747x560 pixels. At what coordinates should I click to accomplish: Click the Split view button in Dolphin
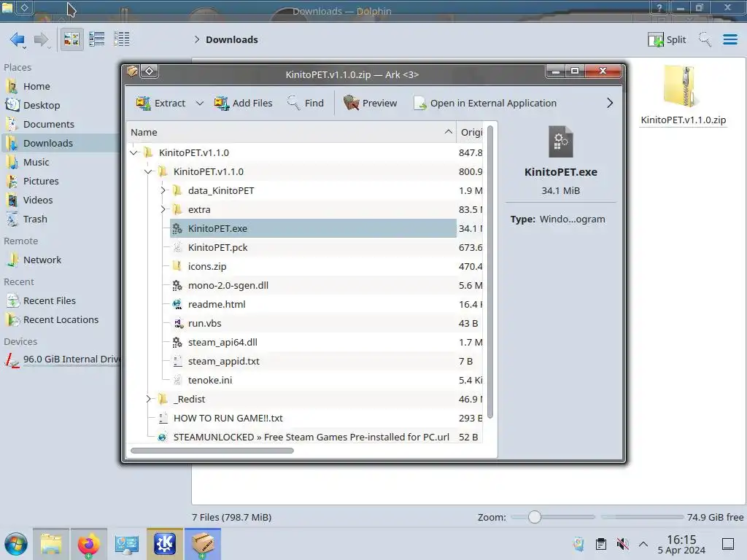coord(667,39)
